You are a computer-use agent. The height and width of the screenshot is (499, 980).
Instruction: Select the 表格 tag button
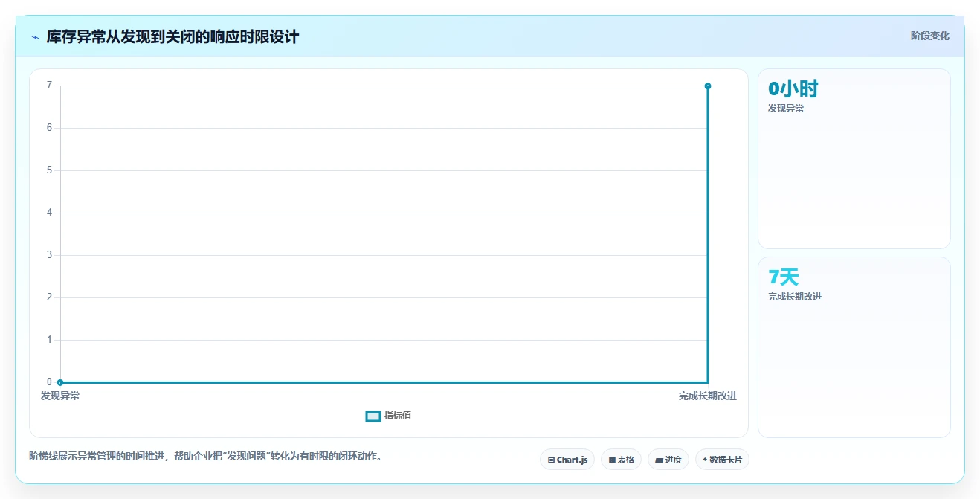(x=622, y=460)
